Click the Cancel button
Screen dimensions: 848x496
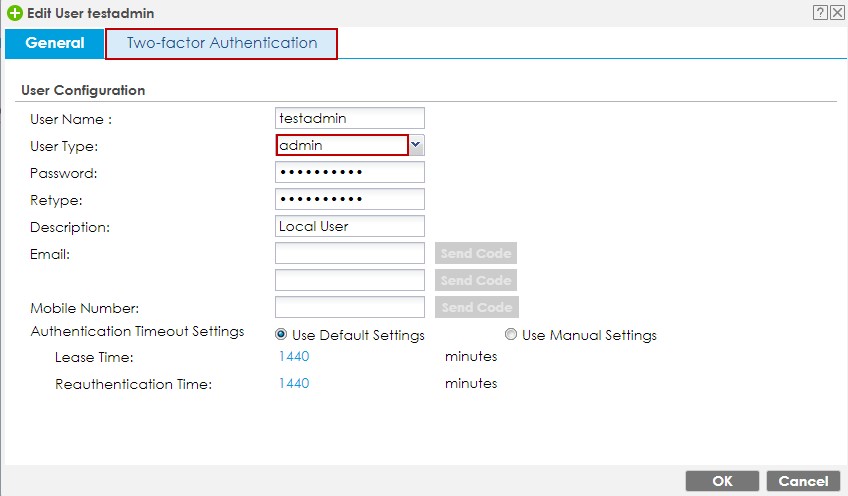803,481
